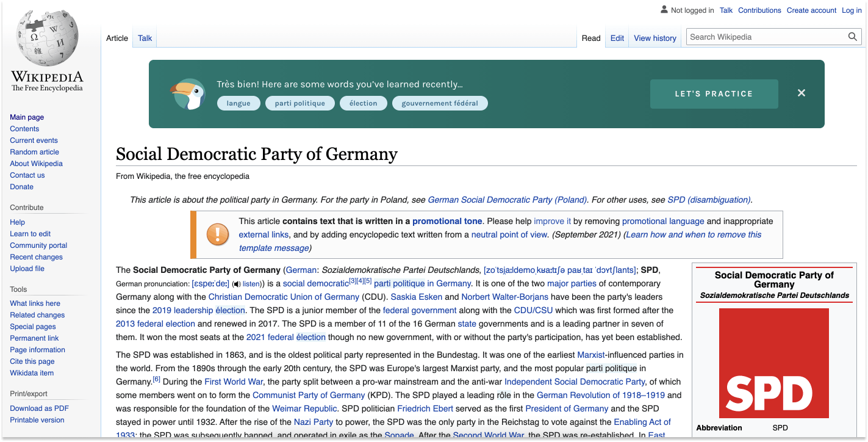Select the Read tab
This screenshot has height=442, width=868.
(591, 38)
